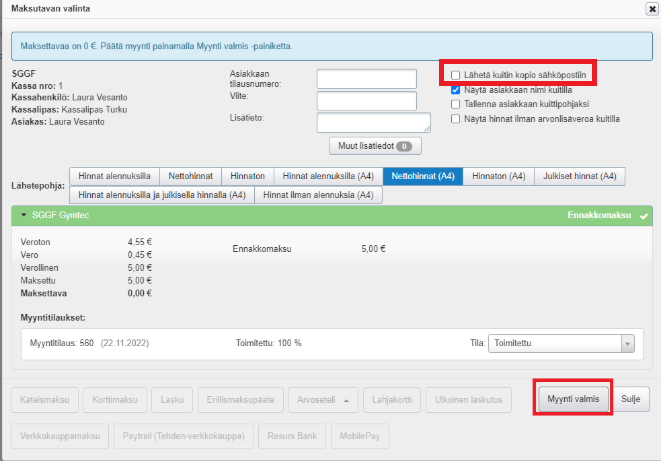The image size is (662, 461).
Task: Enable Näytä hinnat ilman arvonlisäveroa kuitilla
Action: (x=456, y=118)
